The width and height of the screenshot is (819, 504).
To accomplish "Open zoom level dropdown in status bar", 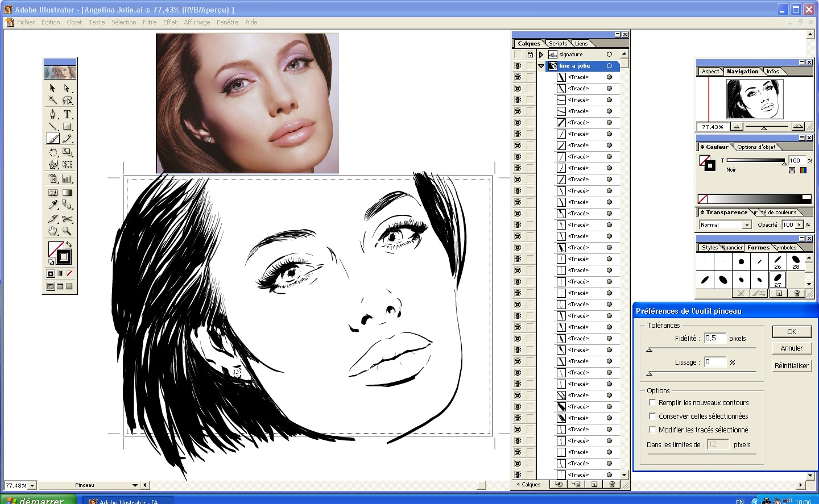I will [32, 486].
